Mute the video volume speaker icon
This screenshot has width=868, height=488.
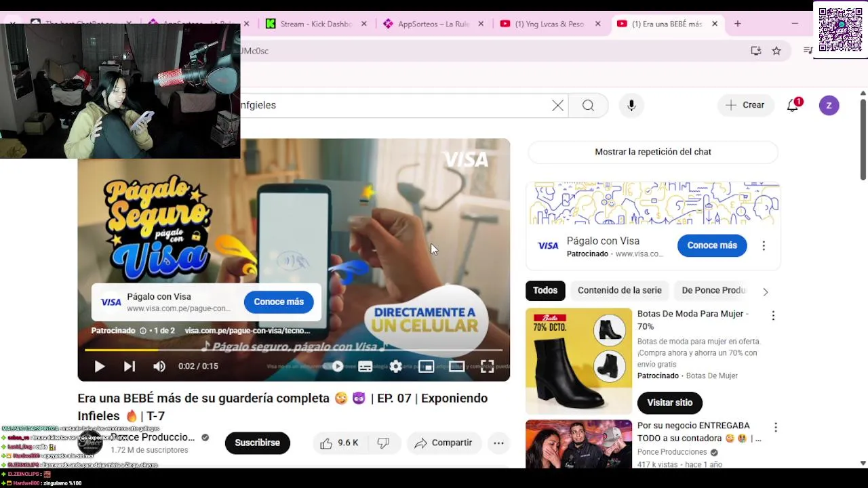(x=159, y=366)
